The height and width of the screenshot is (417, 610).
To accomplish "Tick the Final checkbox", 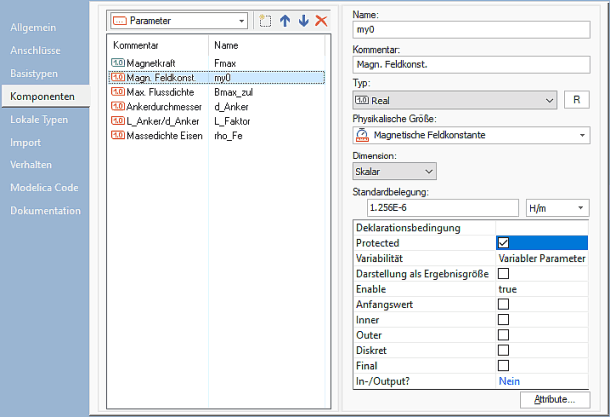I will click(x=503, y=365).
